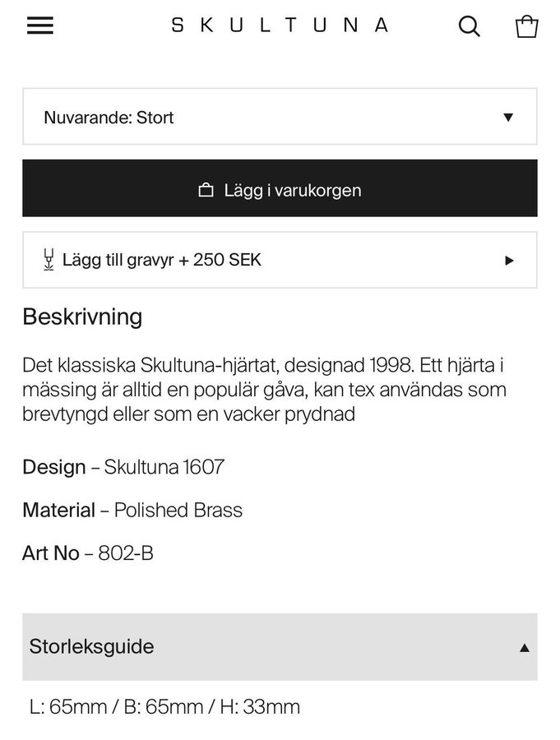Click the small bag icon inside the add-to-cart button
The image size is (560, 740).
coord(206,190)
